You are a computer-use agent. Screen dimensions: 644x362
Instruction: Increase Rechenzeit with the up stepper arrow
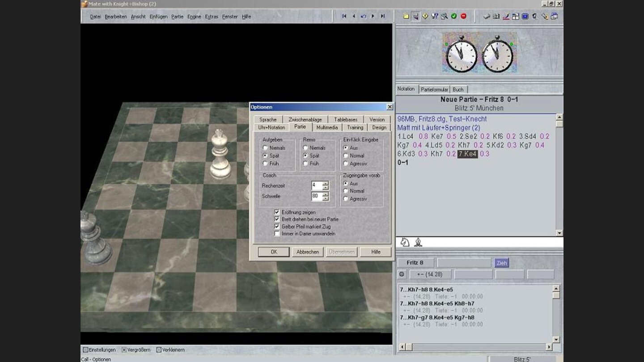click(x=326, y=183)
